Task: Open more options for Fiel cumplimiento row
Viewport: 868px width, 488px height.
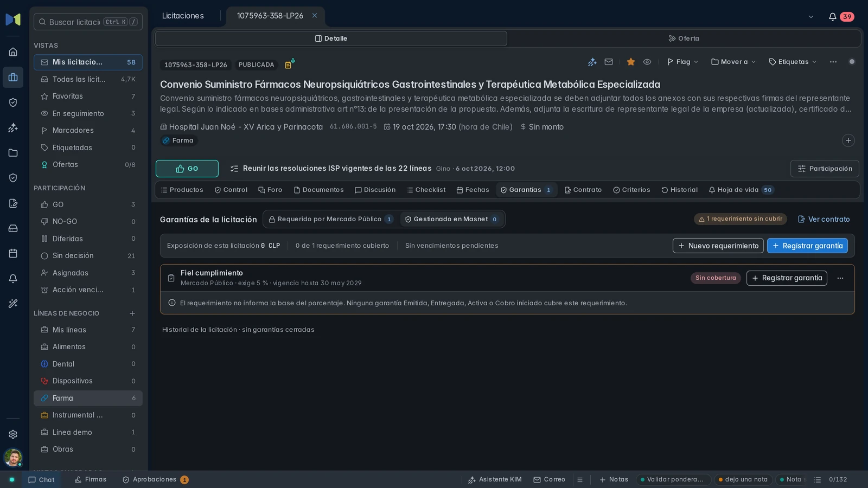Action: pyautogui.click(x=840, y=278)
